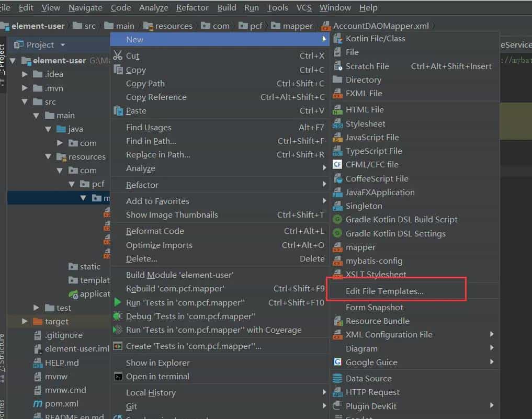Select pom.xml in project tree

61,404
